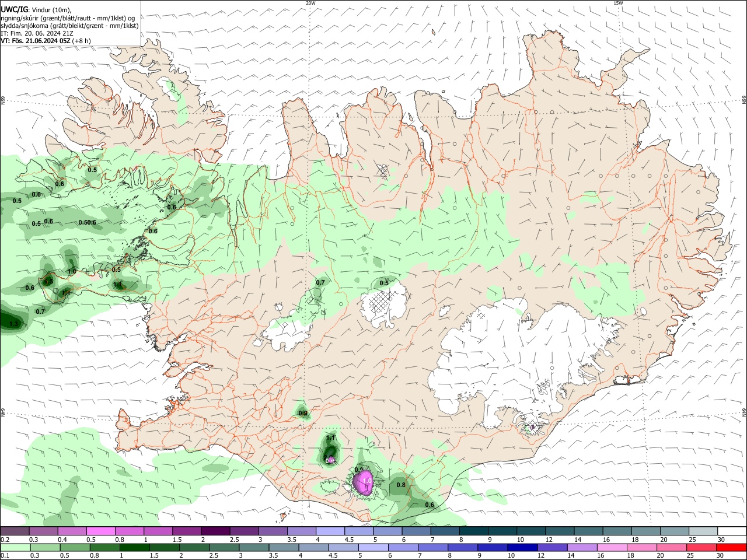Pick the navy blue 10 rain swatch
The width and height of the screenshot is (747, 560).
point(522,547)
